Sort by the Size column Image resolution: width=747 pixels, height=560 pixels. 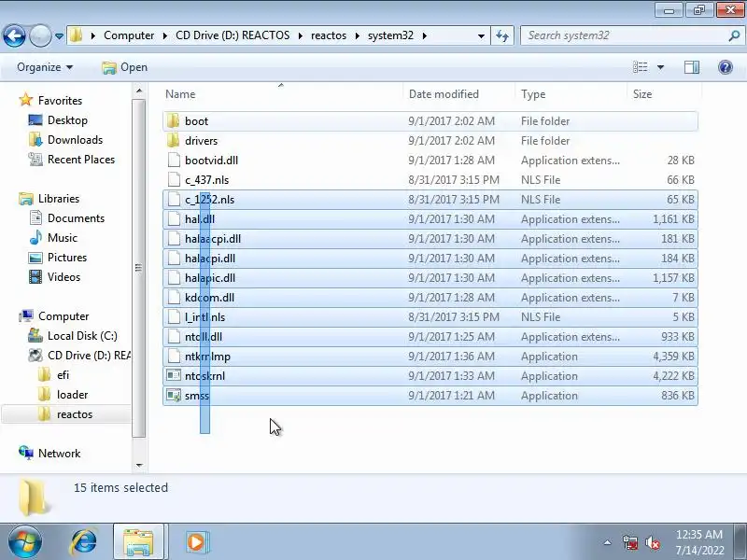click(642, 94)
